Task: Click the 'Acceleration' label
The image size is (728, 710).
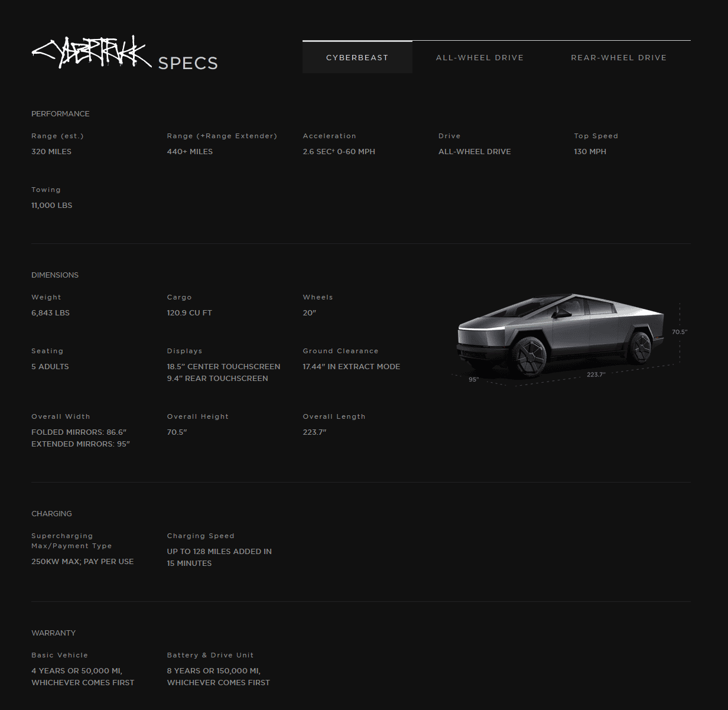Action: 329,136
